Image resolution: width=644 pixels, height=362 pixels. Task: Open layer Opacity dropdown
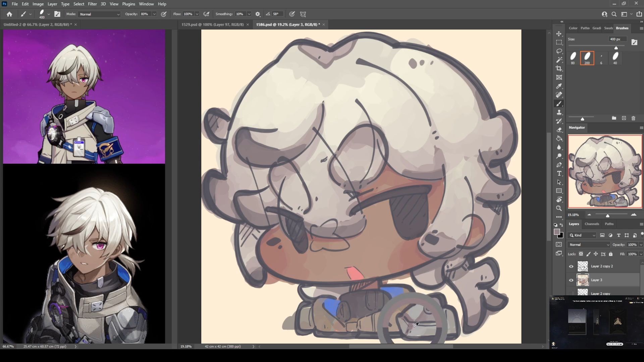pos(641,245)
